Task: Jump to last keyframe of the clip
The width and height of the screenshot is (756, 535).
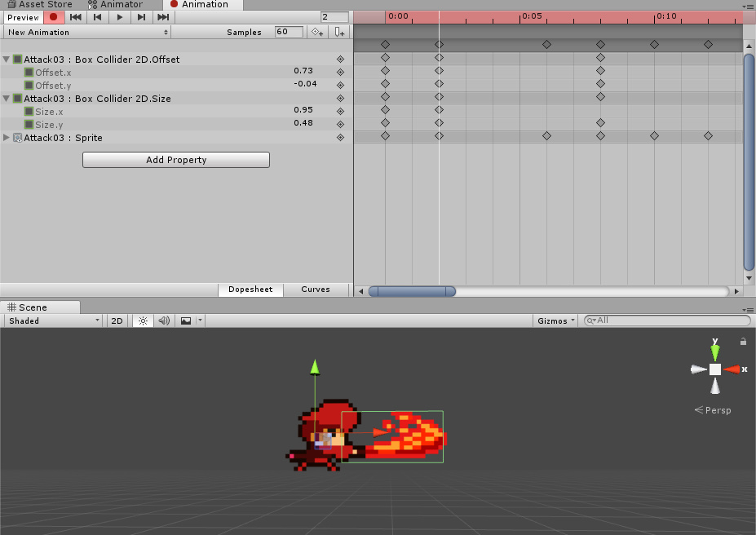Action: pos(163,17)
